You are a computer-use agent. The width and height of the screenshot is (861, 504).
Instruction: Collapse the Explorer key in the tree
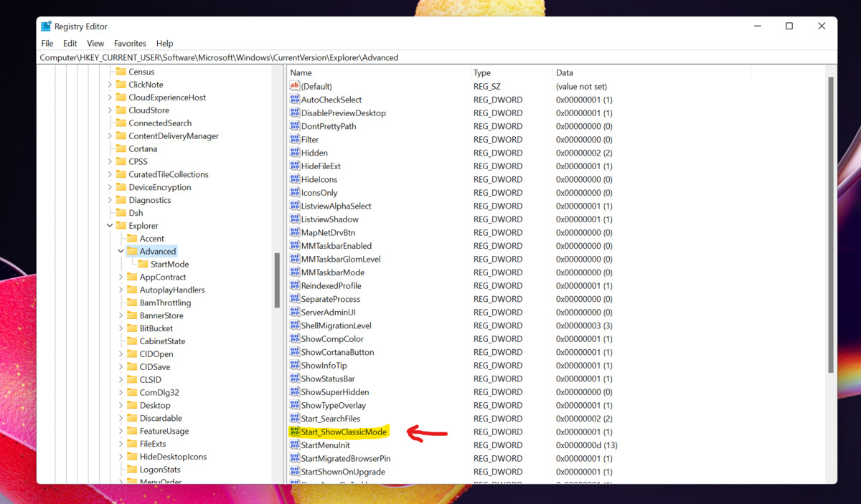[x=110, y=226]
